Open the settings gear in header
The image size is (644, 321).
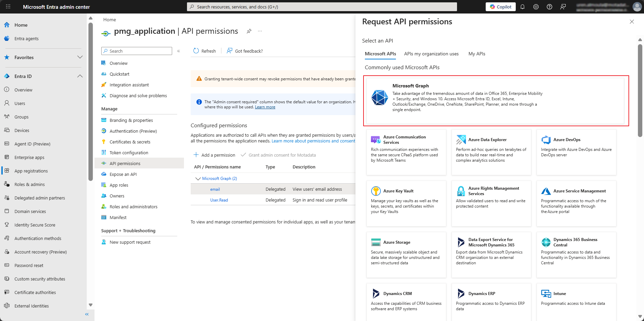(536, 7)
